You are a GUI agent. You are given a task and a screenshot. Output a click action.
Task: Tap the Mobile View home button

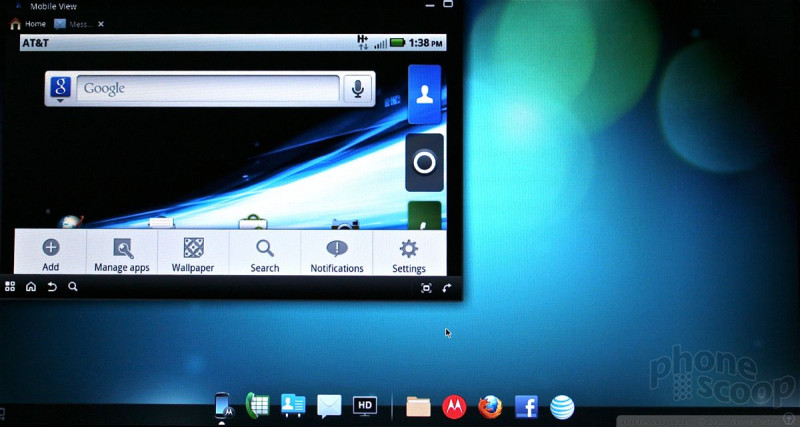31,287
